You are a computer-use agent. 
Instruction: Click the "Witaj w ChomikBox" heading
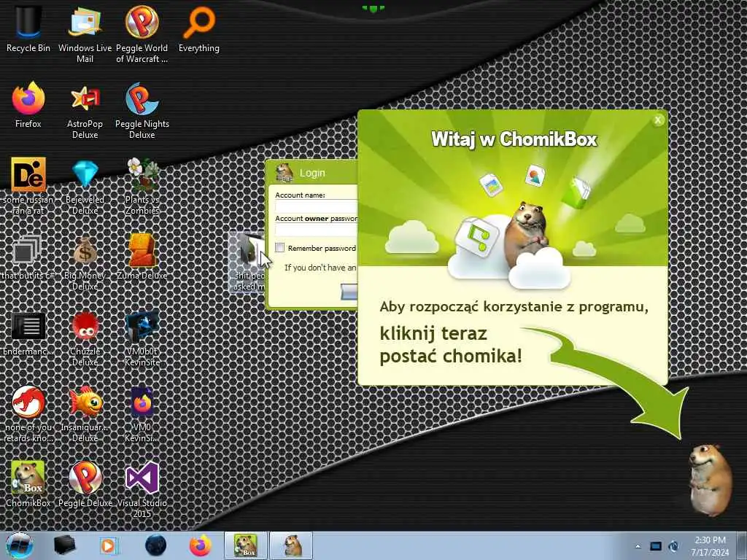514,139
